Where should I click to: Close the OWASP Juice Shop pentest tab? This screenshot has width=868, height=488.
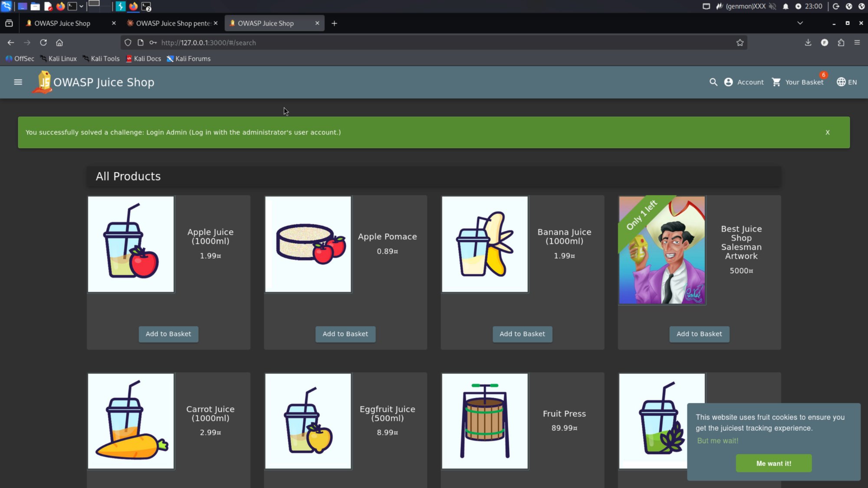coord(216,23)
